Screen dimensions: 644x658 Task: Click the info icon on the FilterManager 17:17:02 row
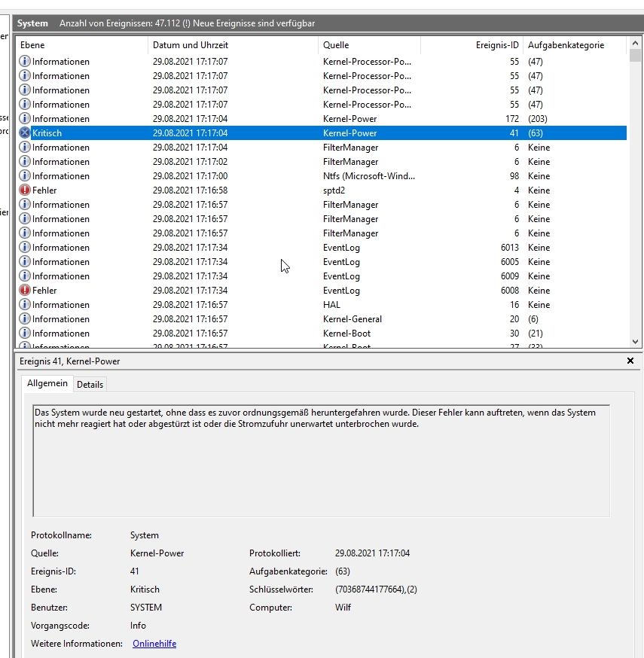[x=25, y=162]
